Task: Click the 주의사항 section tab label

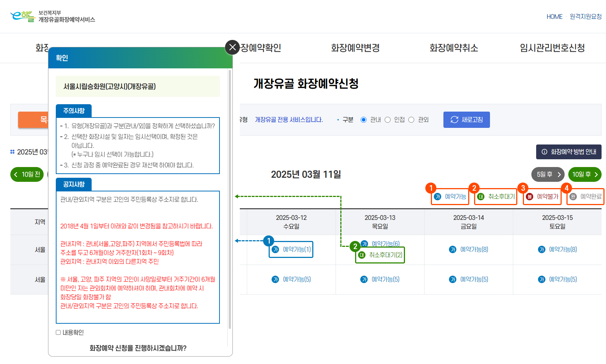Action: [x=74, y=111]
